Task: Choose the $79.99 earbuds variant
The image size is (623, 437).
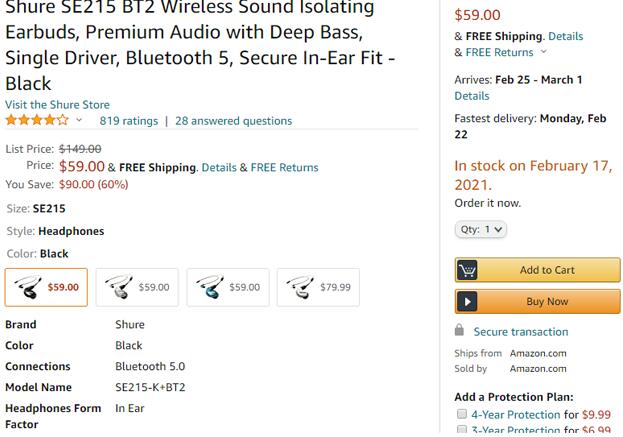Action: click(318, 287)
